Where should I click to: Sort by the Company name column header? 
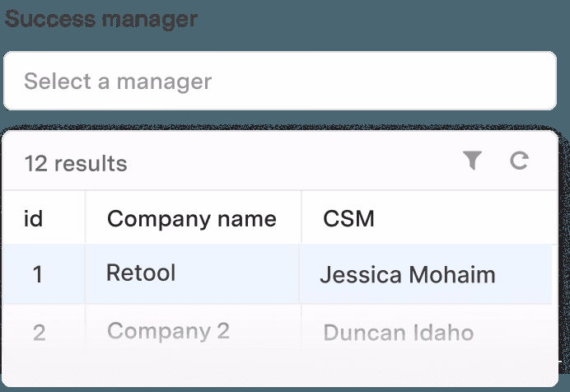(x=191, y=218)
